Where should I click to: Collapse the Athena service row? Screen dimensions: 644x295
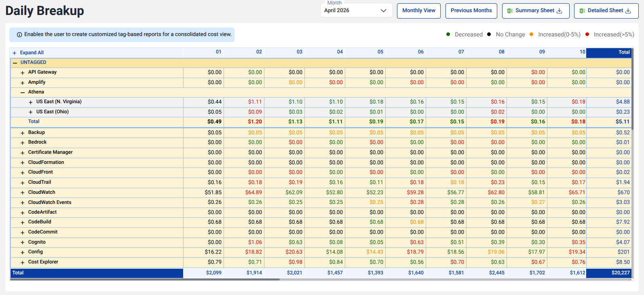tap(23, 92)
